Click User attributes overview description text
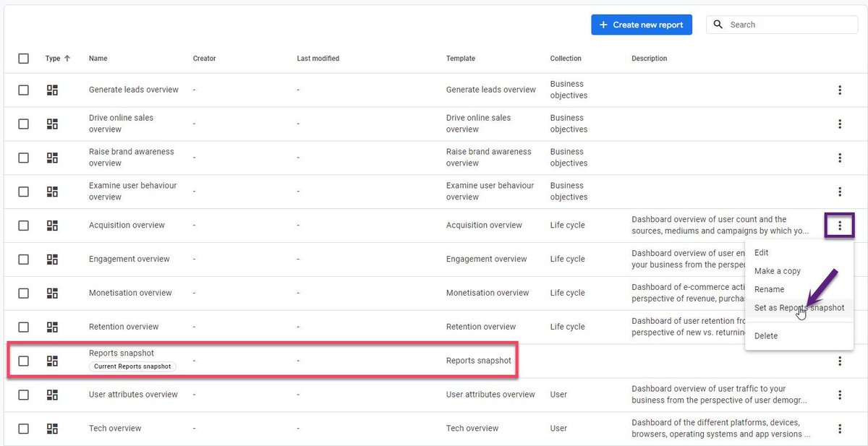 720,395
